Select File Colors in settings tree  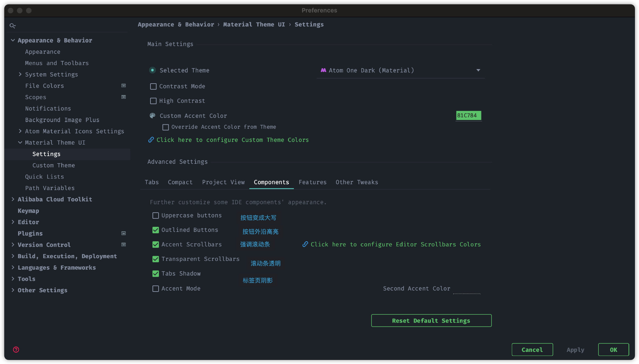tap(44, 86)
